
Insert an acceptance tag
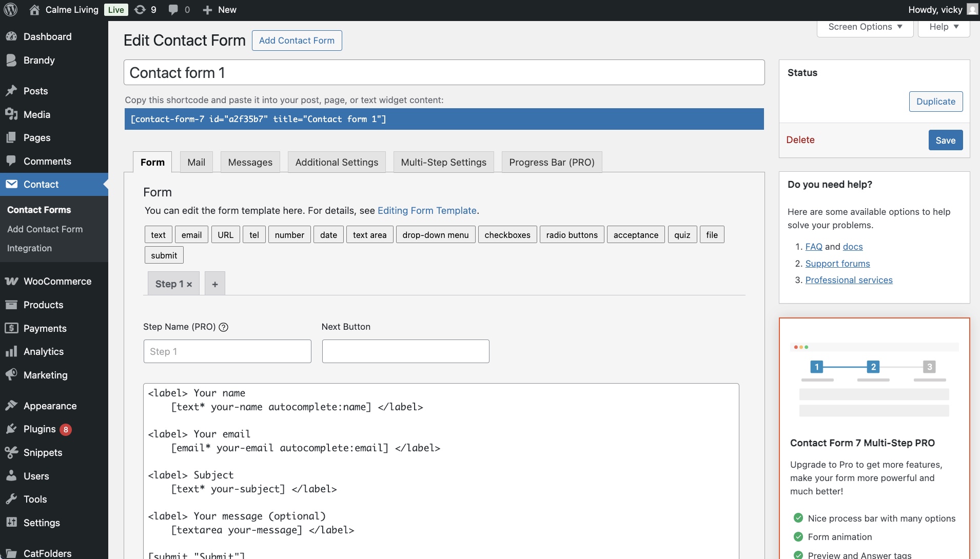636,234
